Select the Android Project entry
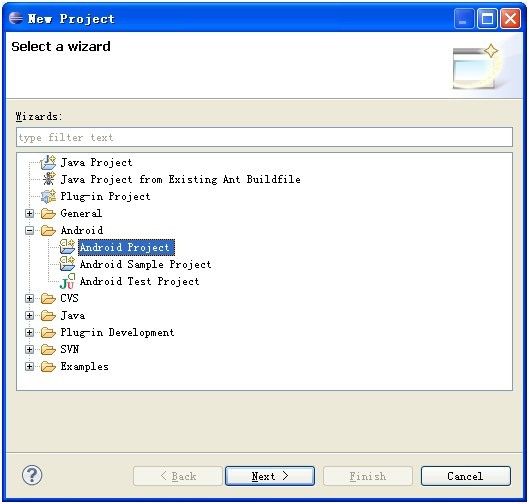Image resolution: width=529 pixels, height=504 pixels. [126, 247]
